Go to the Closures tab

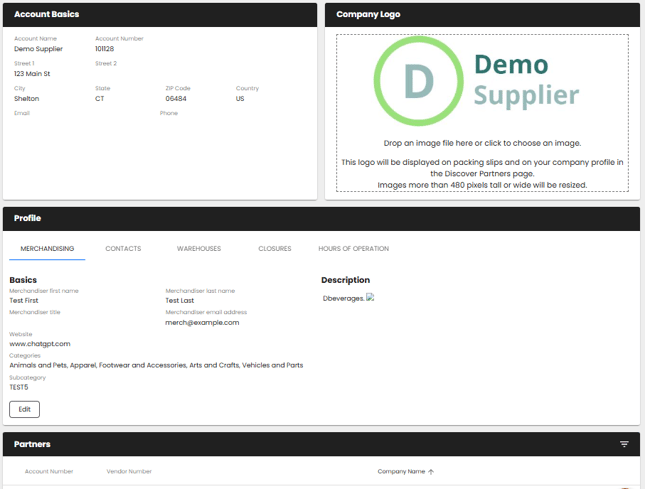tap(274, 248)
